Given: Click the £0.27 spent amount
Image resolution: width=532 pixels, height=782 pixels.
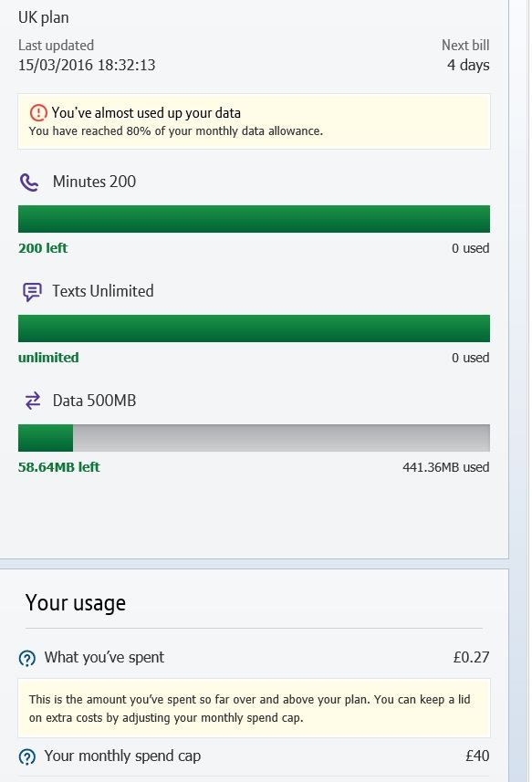Looking at the screenshot, I should [471, 657].
